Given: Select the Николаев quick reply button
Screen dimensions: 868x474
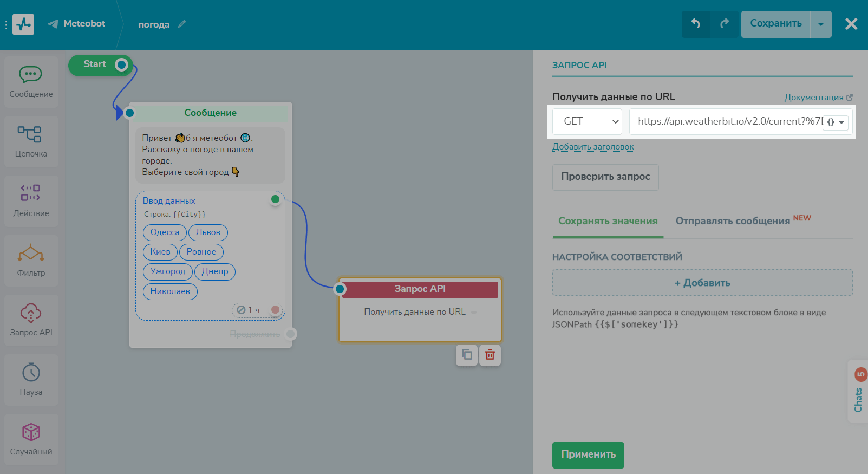Looking at the screenshot, I should point(170,291).
